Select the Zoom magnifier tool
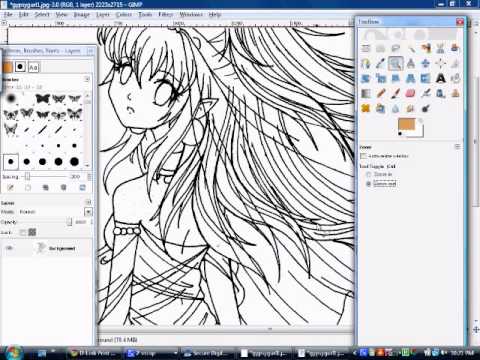 (395, 63)
